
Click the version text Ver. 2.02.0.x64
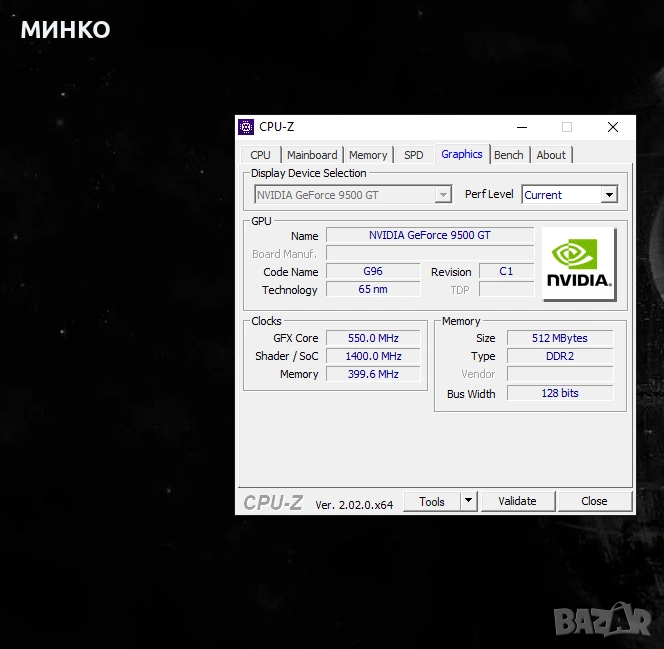[354, 505]
